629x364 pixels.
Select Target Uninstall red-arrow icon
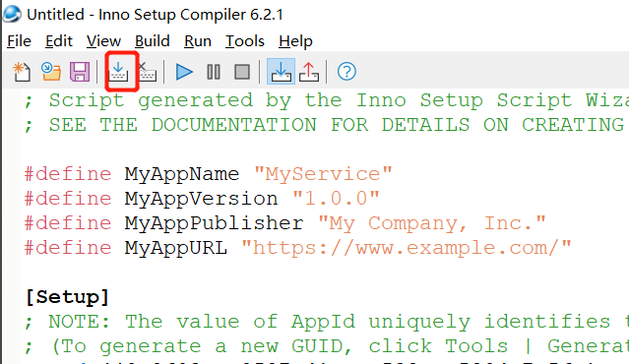tap(309, 72)
